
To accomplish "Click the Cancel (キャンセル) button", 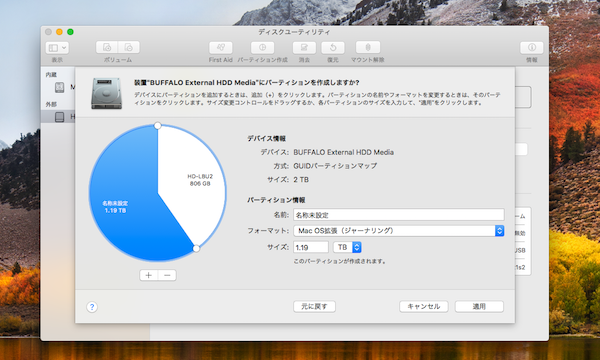I will (x=424, y=306).
